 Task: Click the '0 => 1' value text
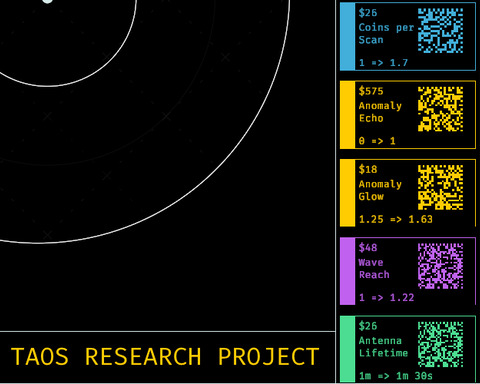(377, 141)
